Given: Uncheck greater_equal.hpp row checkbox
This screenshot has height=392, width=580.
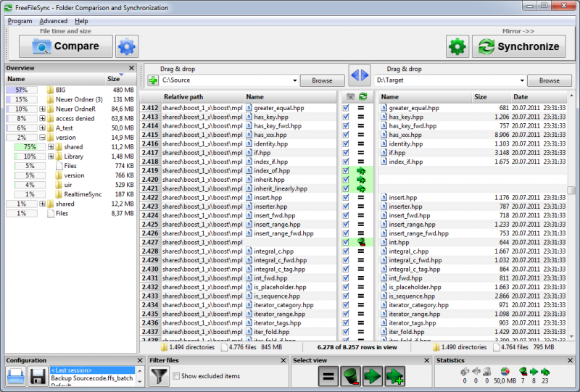Looking at the screenshot, I should tap(346, 108).
